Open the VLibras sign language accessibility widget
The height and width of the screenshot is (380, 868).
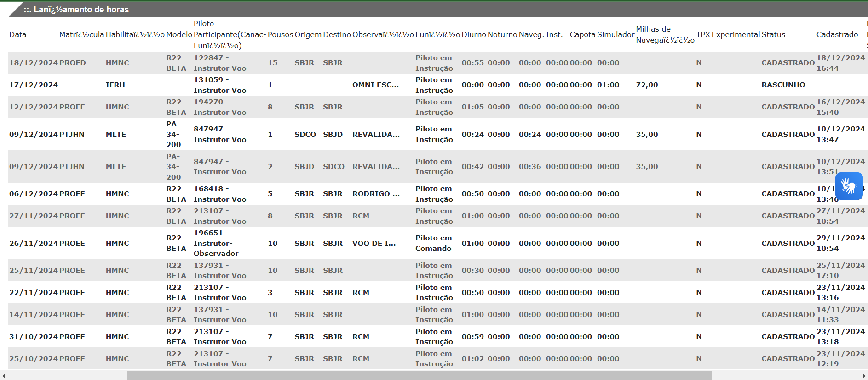(x=849, y=186)
